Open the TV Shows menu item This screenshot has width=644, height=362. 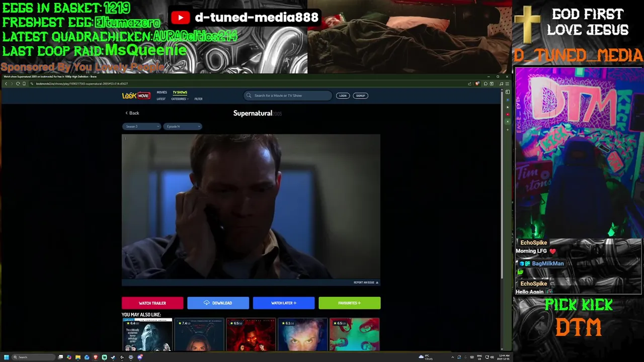180,93
